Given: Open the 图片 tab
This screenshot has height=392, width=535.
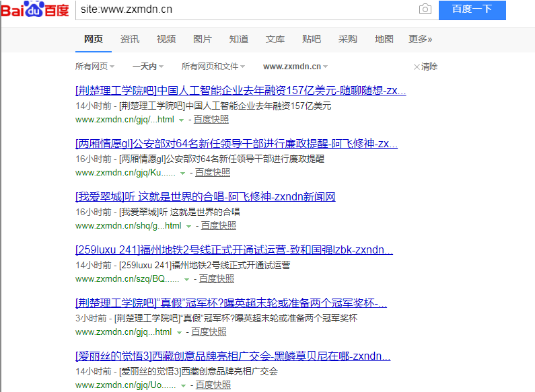Looking at the screenshot, I should pyautogui.click(x=203, y=39).
